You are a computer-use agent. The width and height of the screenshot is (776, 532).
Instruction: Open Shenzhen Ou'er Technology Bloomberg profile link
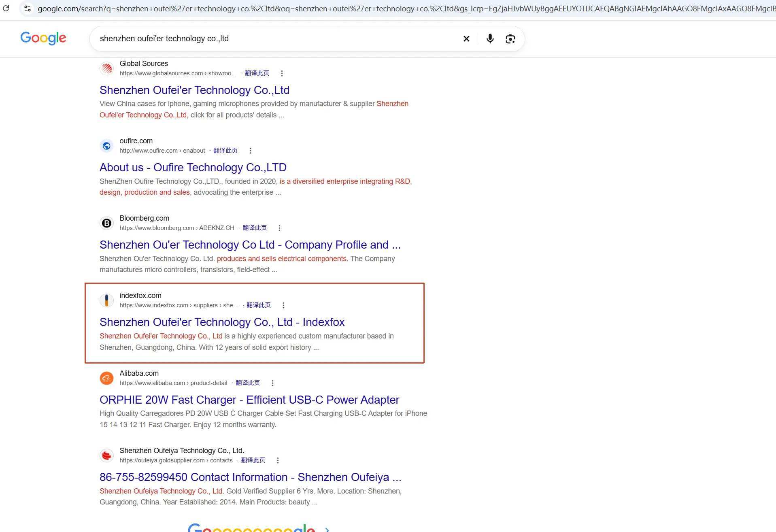tap(250, 245)
